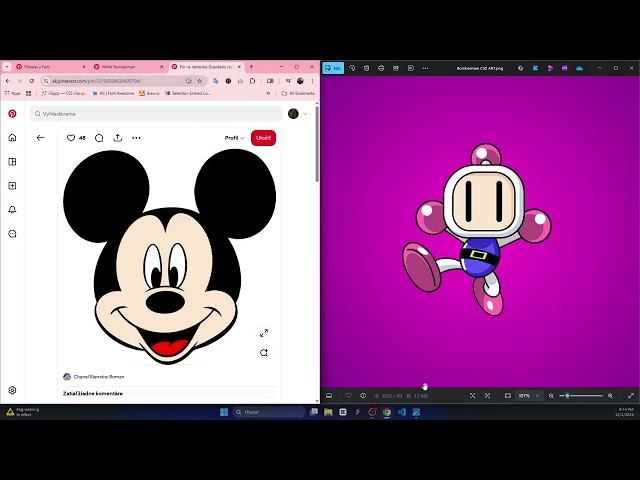Toggle the filmstrip in Photos
640x480 pixels.
[x=329, y=396]
